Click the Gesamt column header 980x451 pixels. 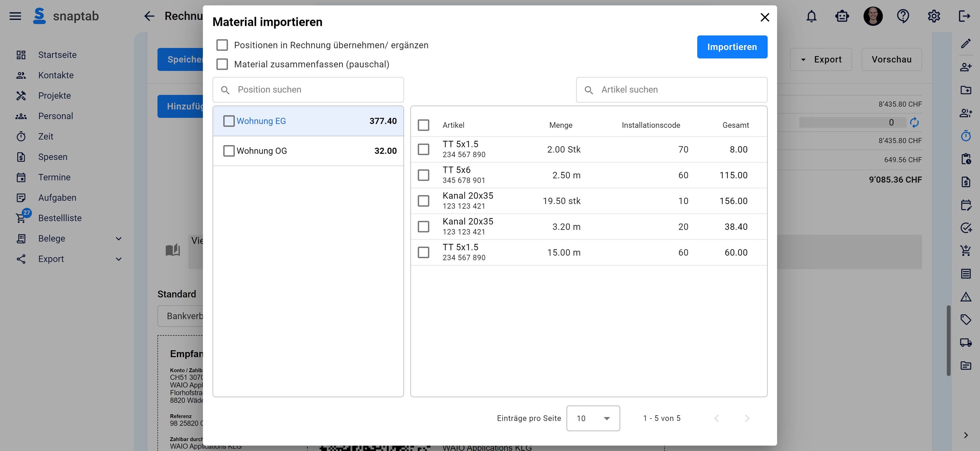click(735, 125)
